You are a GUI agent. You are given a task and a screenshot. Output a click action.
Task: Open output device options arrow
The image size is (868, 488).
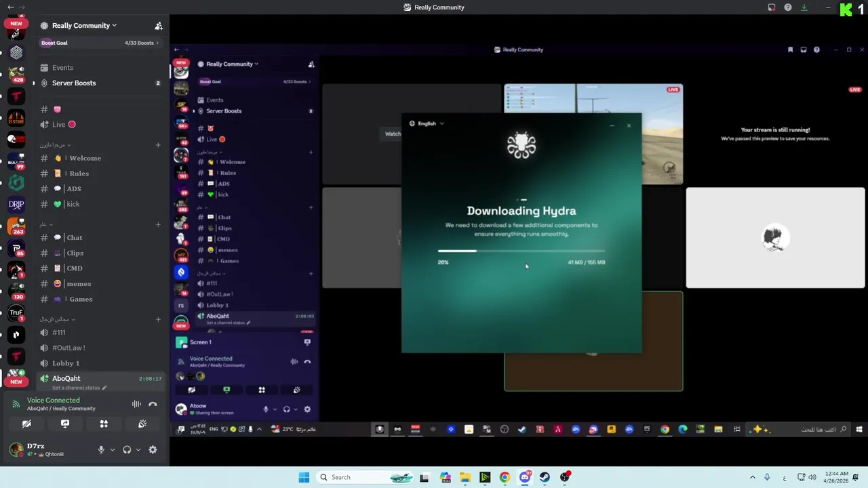tap(138, 449)
